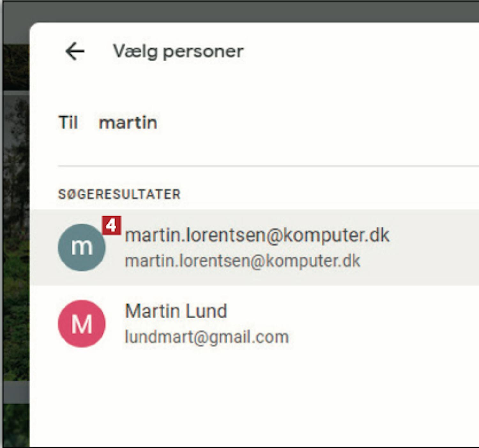479x448 pixels.
Task: Click the smaller martin.lorentsen@komputer.dk email subtitle
Action: click(242, 261)
